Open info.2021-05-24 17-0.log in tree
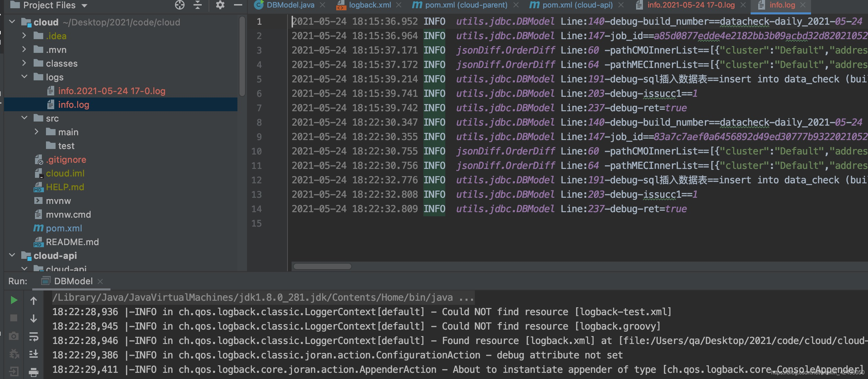This screenshot has height=379, width=868. [x=112, y=91]
